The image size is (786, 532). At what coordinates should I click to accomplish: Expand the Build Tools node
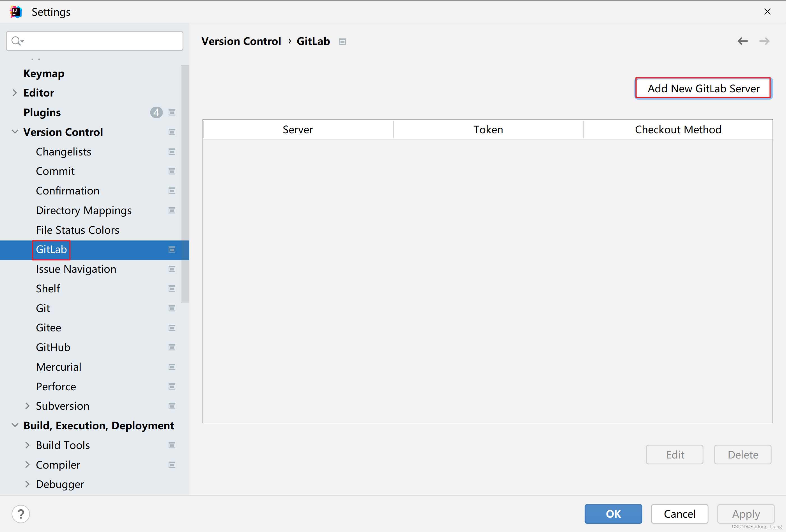[x=27, y=445]
